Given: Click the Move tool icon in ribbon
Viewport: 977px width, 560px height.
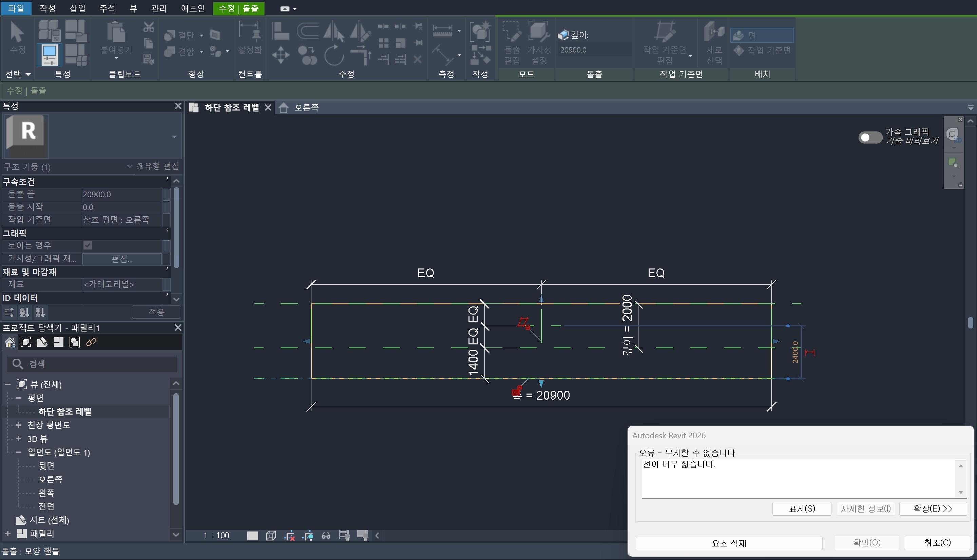Looking at the screenshot, I should tap(281, 55).
